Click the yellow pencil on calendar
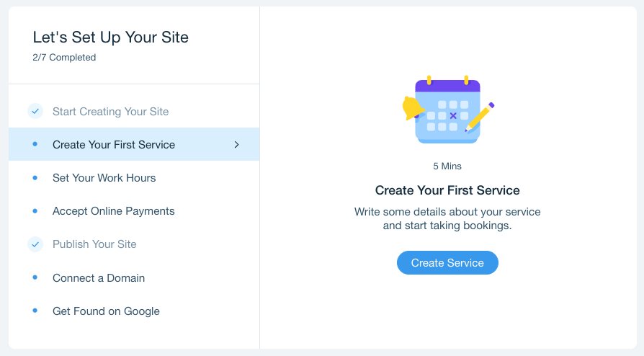Screen dimensions: 644x356 (480, 117)
